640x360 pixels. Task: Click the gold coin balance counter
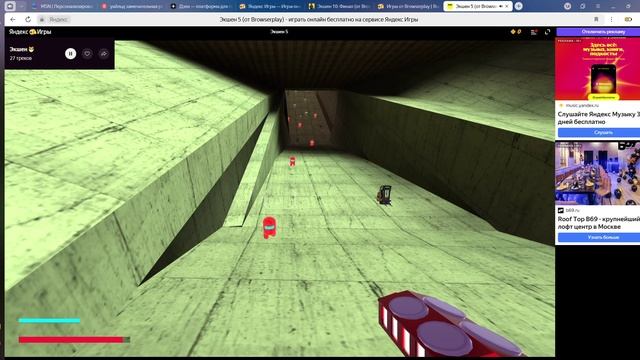pos(516,31)
